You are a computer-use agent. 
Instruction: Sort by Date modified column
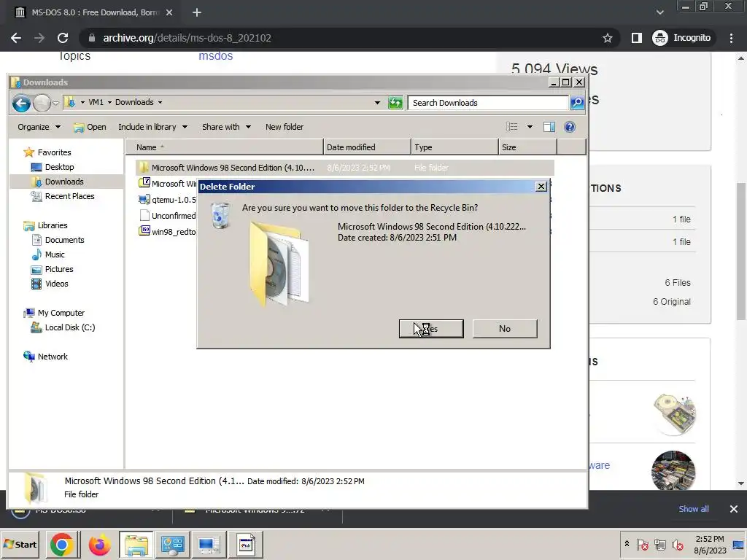coord(367,147)
